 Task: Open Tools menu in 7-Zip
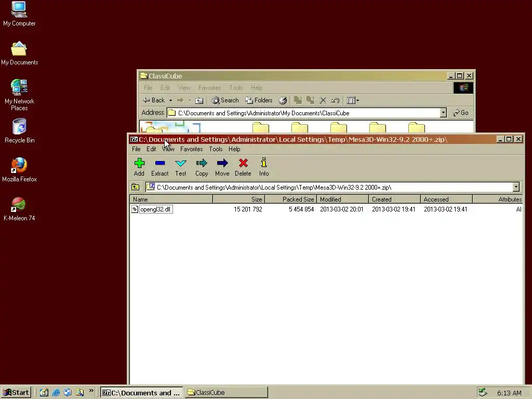click(x=216, y=149)
